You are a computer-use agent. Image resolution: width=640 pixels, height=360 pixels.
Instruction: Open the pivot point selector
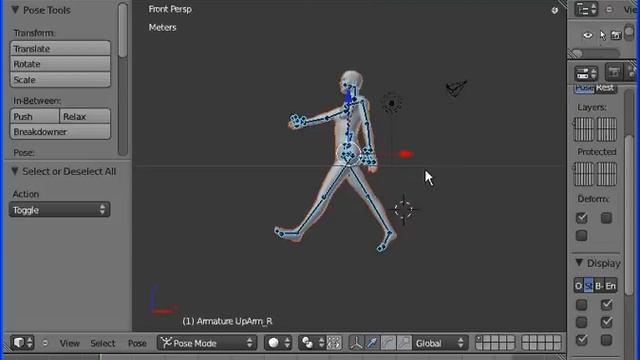312,343
